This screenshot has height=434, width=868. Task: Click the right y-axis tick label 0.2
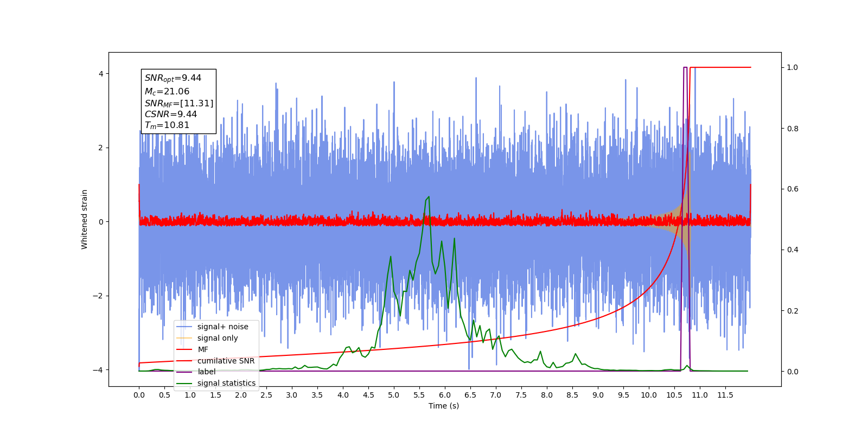click(x=793, y=311)
